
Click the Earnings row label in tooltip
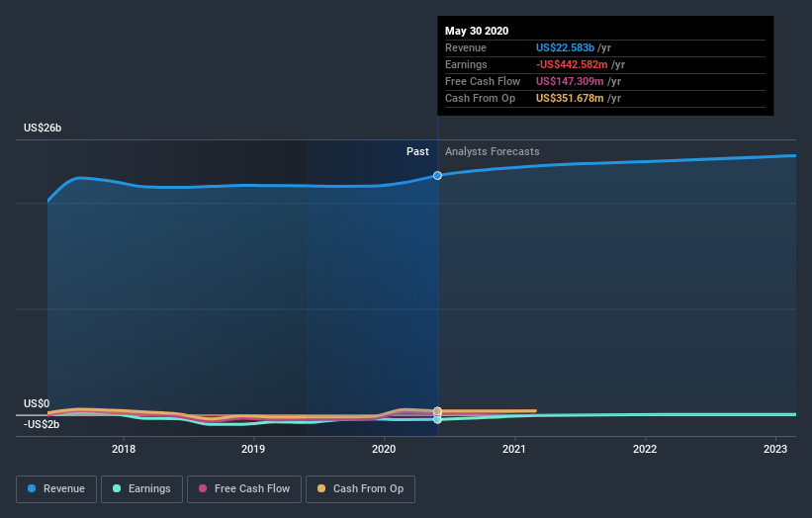point(466,64)
